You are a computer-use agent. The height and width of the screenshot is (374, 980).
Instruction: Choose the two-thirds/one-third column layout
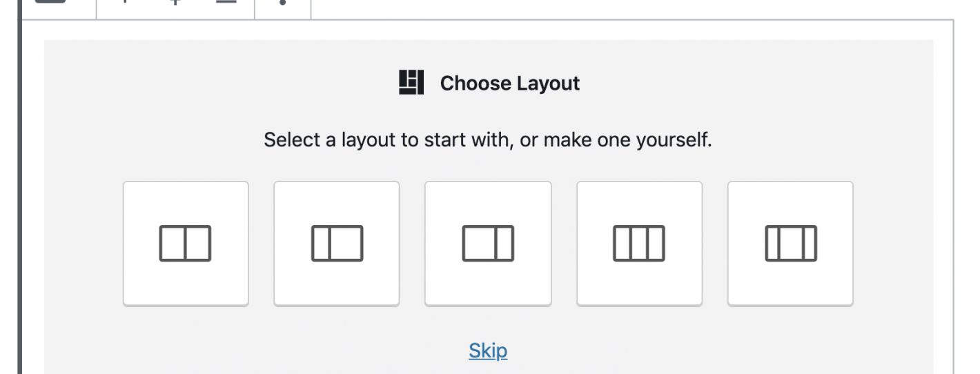[x=487, y=243]
